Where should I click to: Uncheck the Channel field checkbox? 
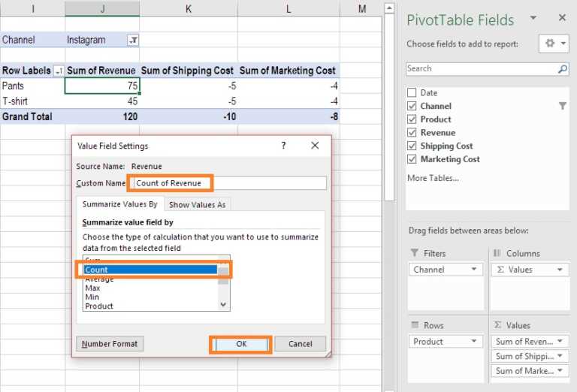[x=412, y=106]
